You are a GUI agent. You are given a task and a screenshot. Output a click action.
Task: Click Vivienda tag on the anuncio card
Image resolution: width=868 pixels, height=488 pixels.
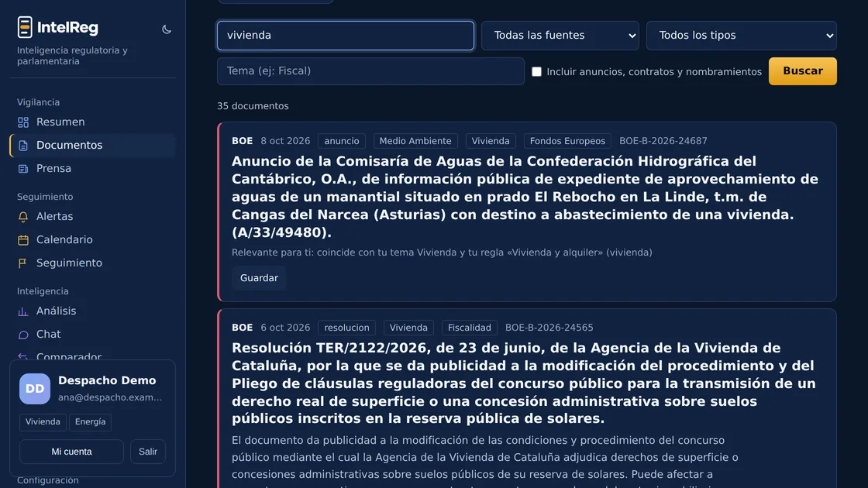pos(491,141)
